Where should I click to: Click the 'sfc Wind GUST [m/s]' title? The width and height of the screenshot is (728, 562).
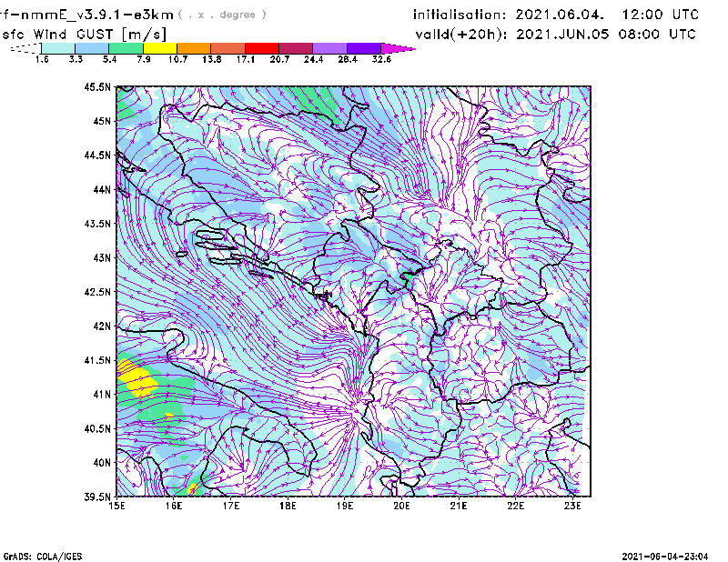click(84, 35)
